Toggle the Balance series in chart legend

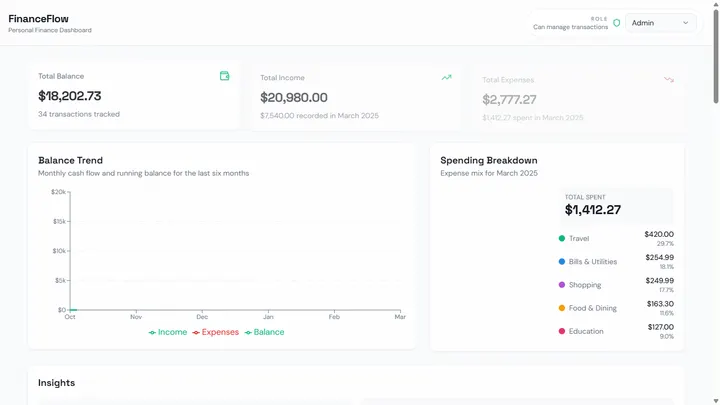point(264,332)
